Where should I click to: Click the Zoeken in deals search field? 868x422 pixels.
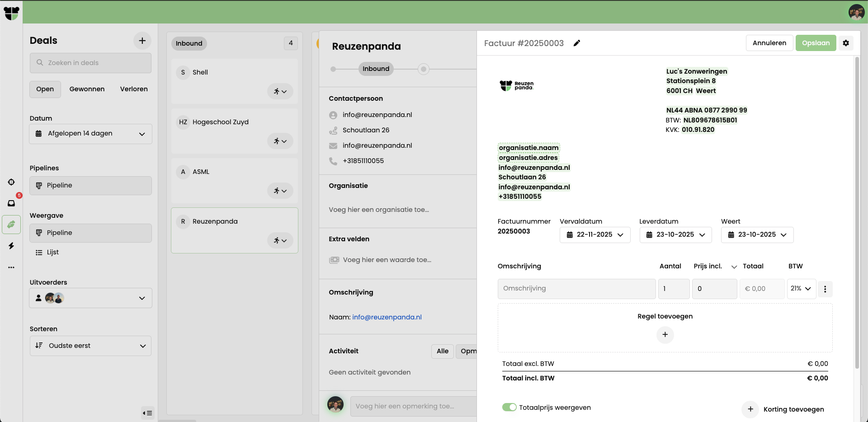click(x=90, y=63)
